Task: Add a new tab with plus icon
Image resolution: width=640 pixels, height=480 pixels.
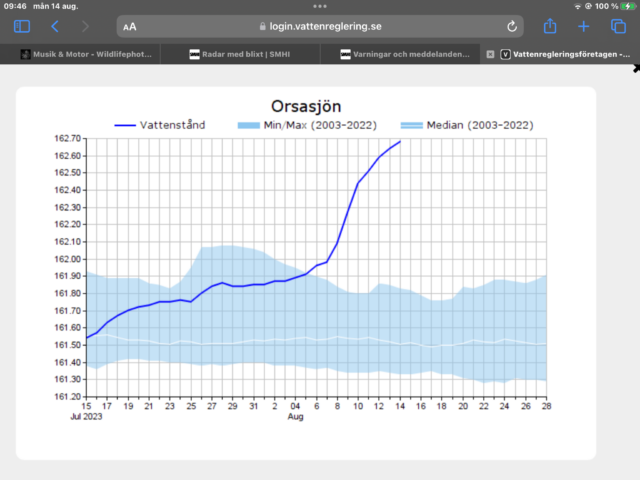Action: (x=584, y=27)
